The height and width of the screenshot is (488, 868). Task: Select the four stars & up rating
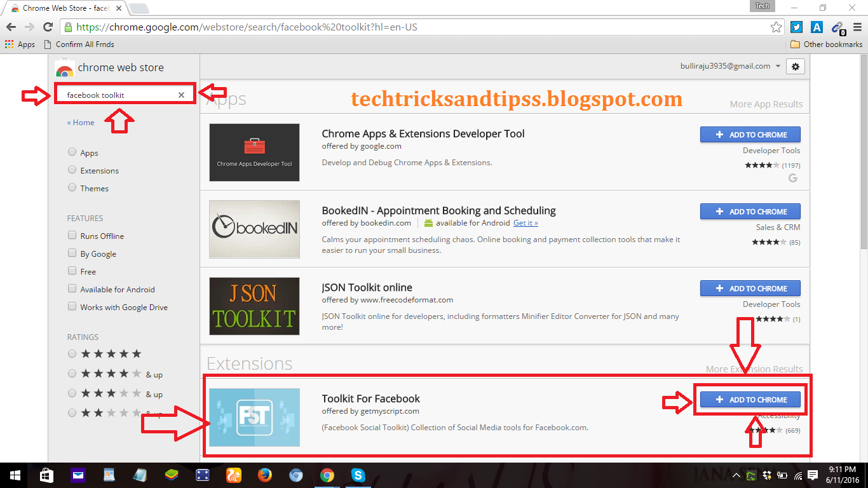coord(72,374)
